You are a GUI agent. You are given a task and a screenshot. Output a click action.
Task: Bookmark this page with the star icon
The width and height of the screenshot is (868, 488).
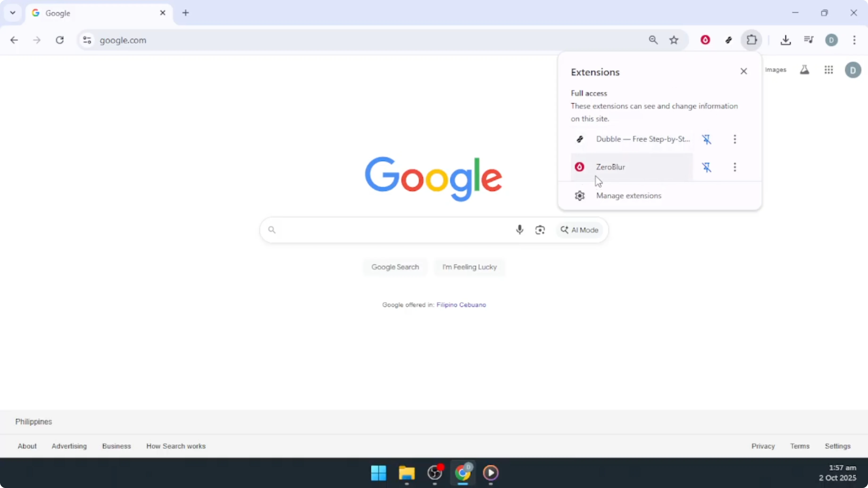[674, 40]
